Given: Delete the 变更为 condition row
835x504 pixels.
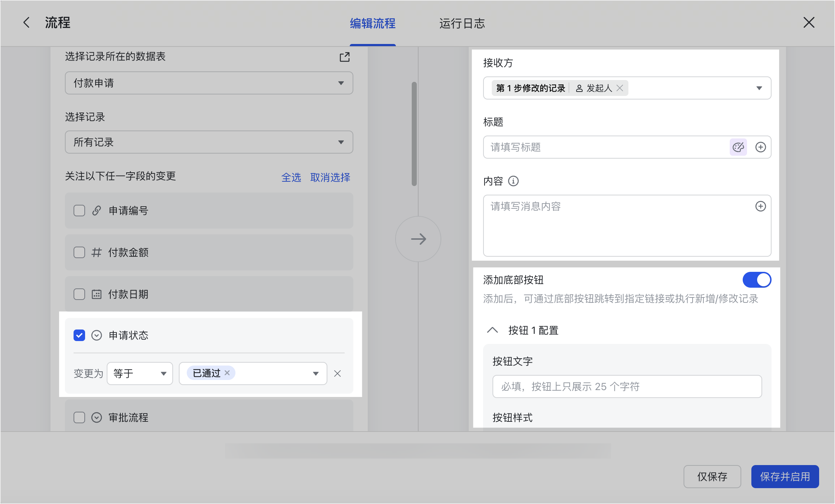Looking at the screenshot, I should (x=337, y=373).
